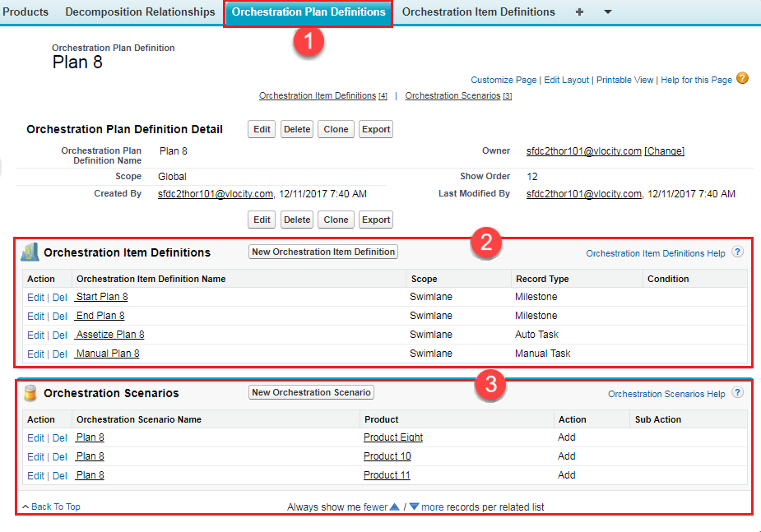Viewport: 761px width, 532px height.
Task: Click Orchestration Item Definitions help icon
Action: click(x=738, y=252)
